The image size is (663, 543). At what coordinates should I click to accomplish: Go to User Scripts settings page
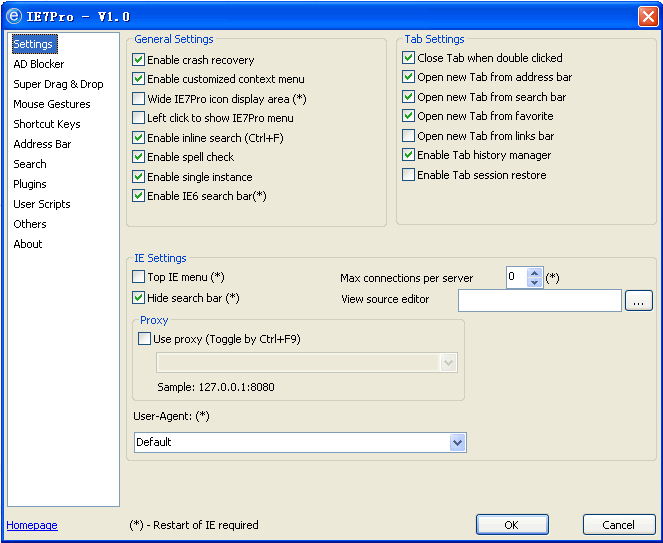pos(42,204)
